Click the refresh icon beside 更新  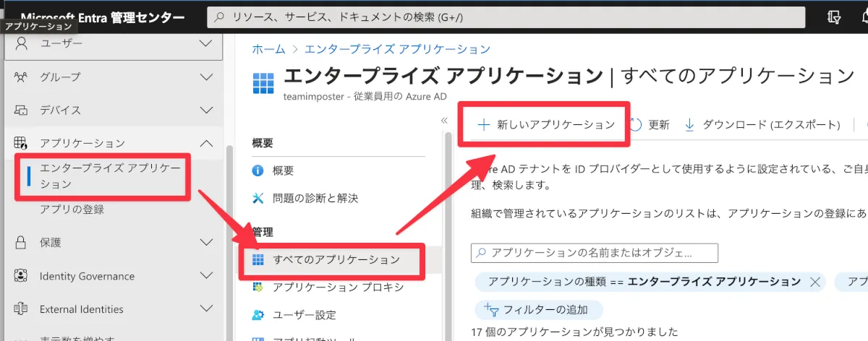point(636,124)
